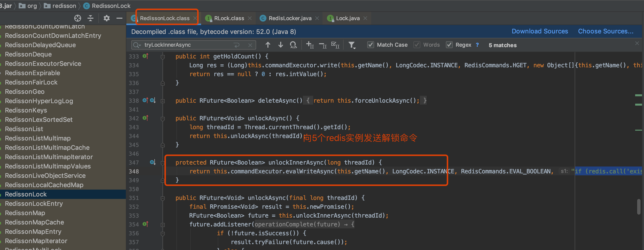Switch to the RedisLocker.java tab
The image size is (644, 250).
(290, 18)
